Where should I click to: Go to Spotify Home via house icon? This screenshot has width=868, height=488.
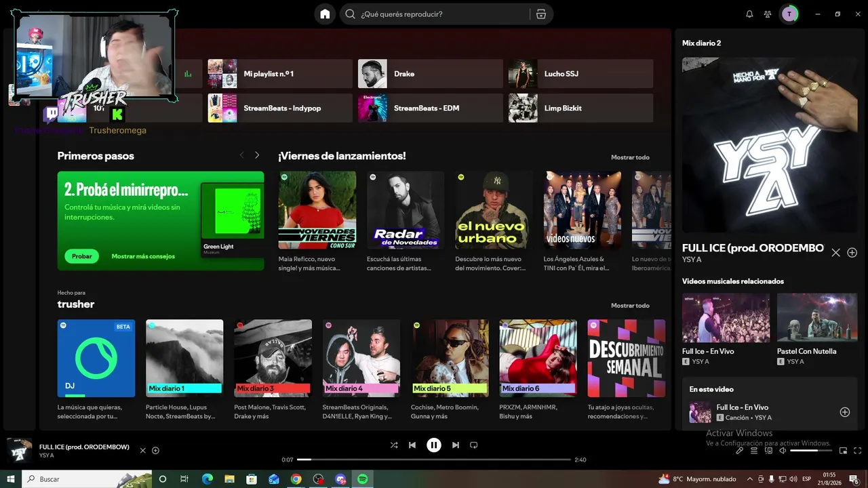pos(325,14)
